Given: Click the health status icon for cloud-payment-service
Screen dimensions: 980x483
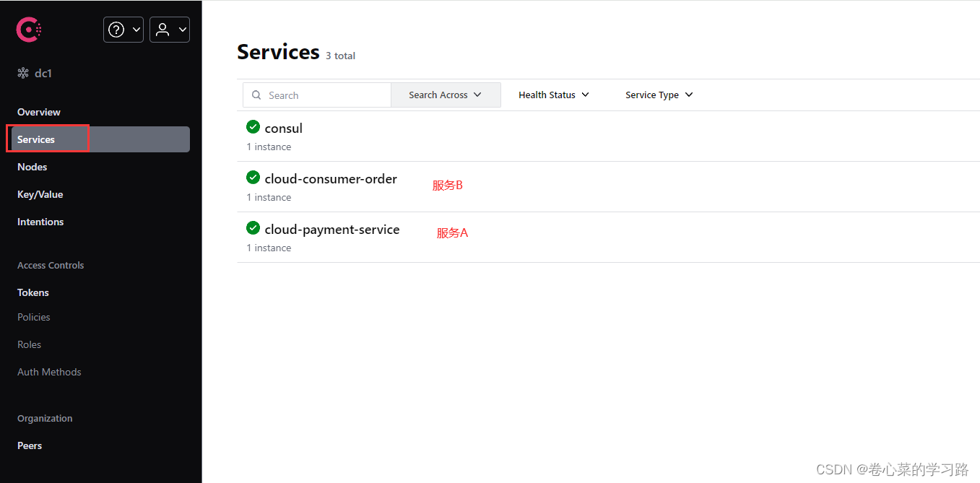Looking at the screenshot, I should click(253, 227).
